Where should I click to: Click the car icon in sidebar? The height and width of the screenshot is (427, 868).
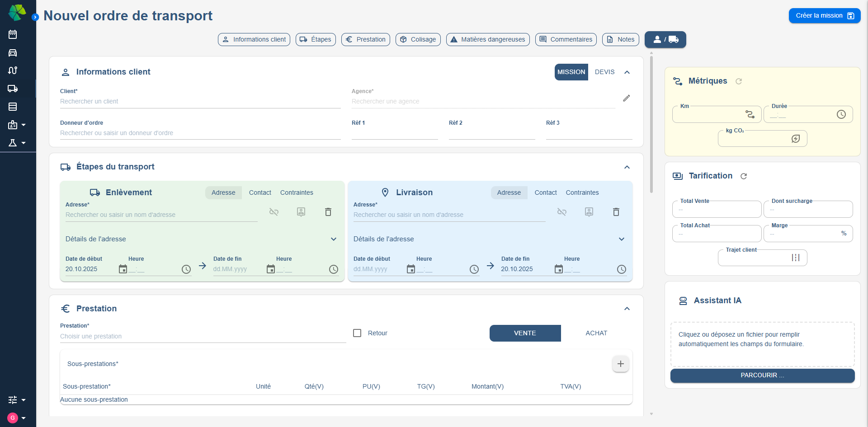click(13, 52)
